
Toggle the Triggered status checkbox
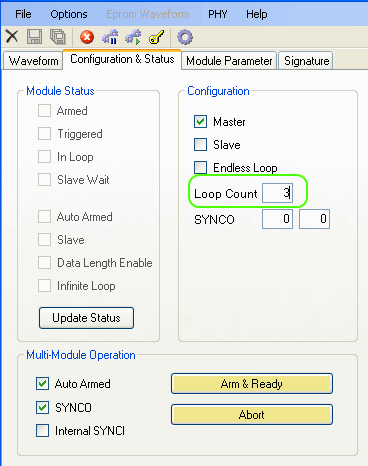click(44, 134)
